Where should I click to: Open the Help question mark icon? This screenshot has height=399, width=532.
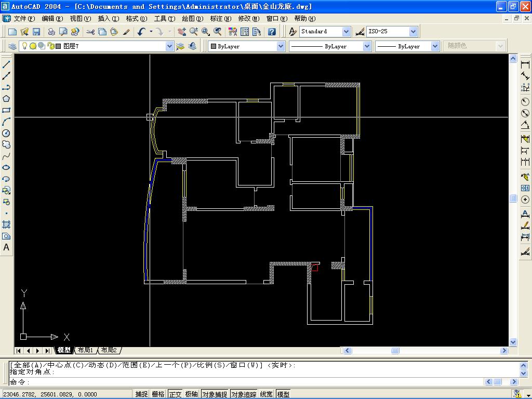(x=272, y=32)
